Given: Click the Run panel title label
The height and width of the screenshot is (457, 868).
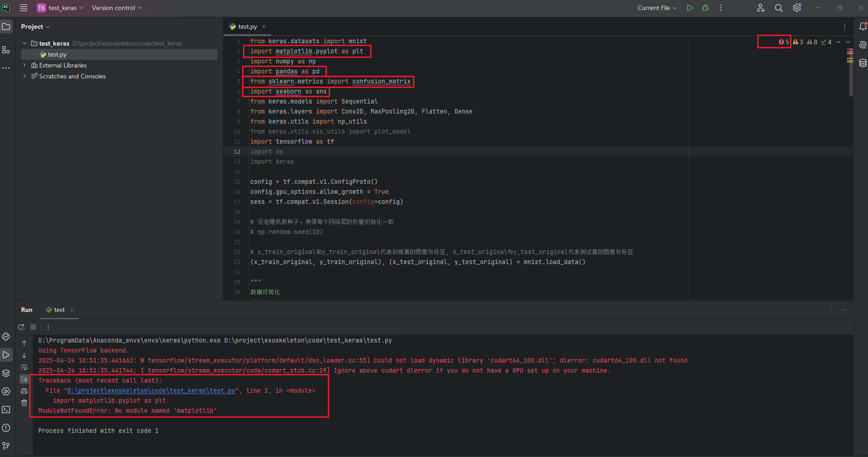Looking at the screenshot, I should click(27, 310).
